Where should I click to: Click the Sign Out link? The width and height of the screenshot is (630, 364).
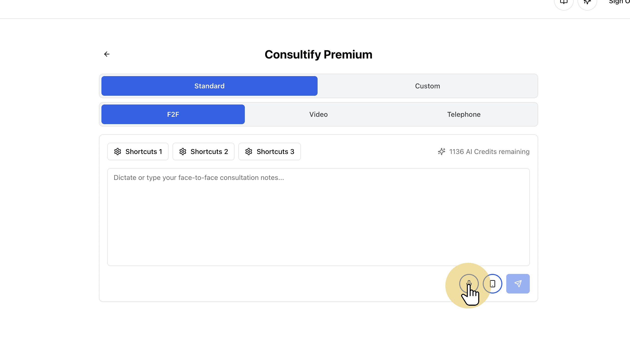[x=619, y=2]
